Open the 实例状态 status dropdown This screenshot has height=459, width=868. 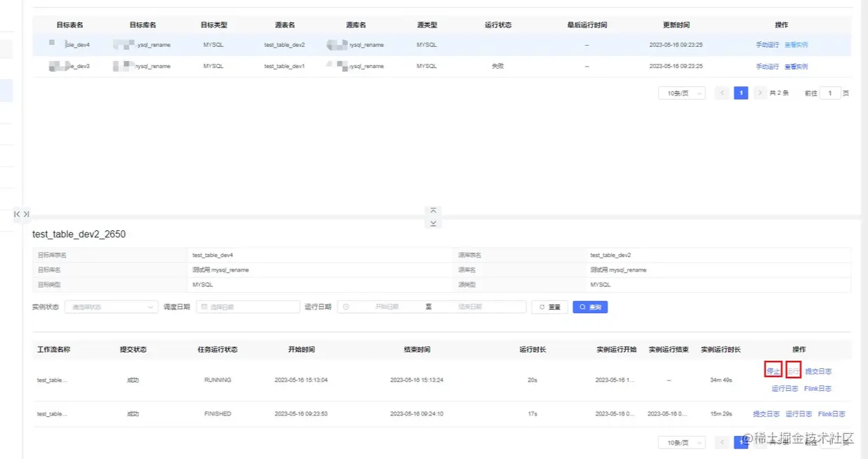click(x=112, y=307)
